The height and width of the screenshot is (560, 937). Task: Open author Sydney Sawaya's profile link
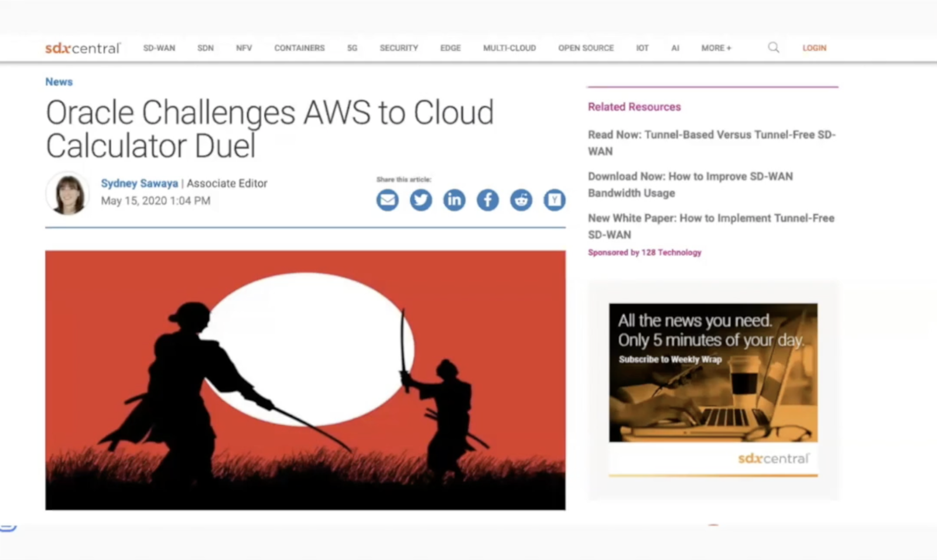click(x=139, y=183)
